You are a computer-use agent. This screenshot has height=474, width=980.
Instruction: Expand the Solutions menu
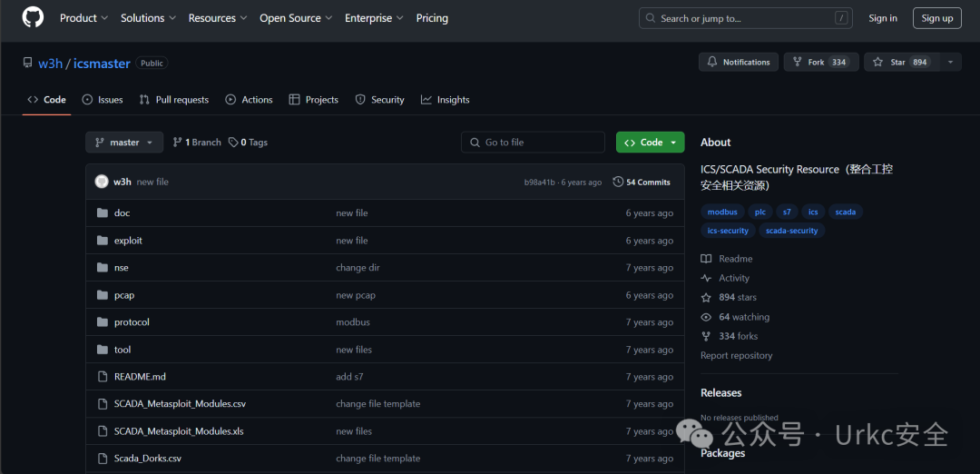click(148, 18)
